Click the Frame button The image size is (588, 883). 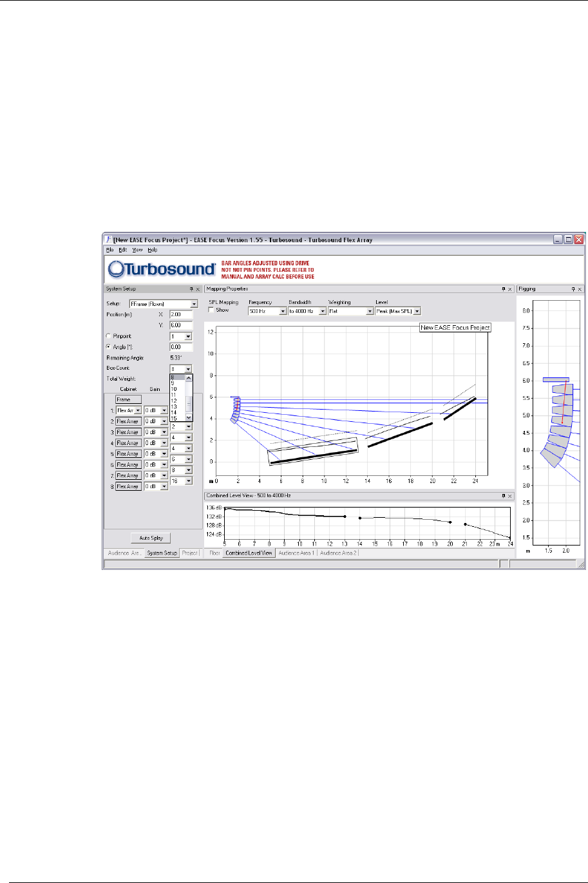[x=128, y=399]
